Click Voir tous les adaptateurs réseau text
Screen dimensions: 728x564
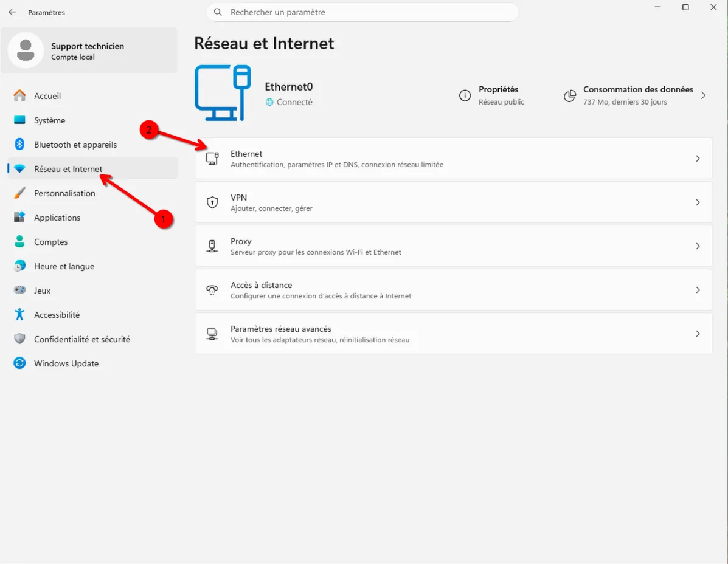[320, 340]
